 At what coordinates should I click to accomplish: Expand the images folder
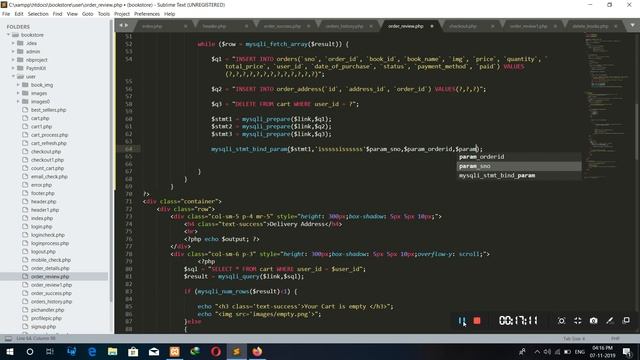[x=18, y=93]
